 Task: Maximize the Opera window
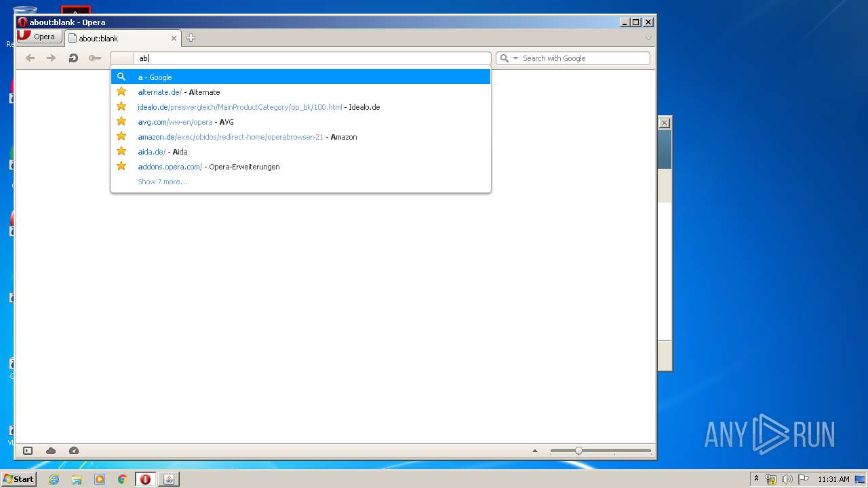click(636, 22)
